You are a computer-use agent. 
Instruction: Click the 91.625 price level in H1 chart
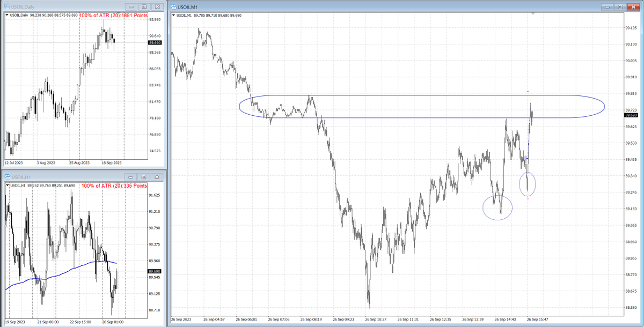coord(155,195)
